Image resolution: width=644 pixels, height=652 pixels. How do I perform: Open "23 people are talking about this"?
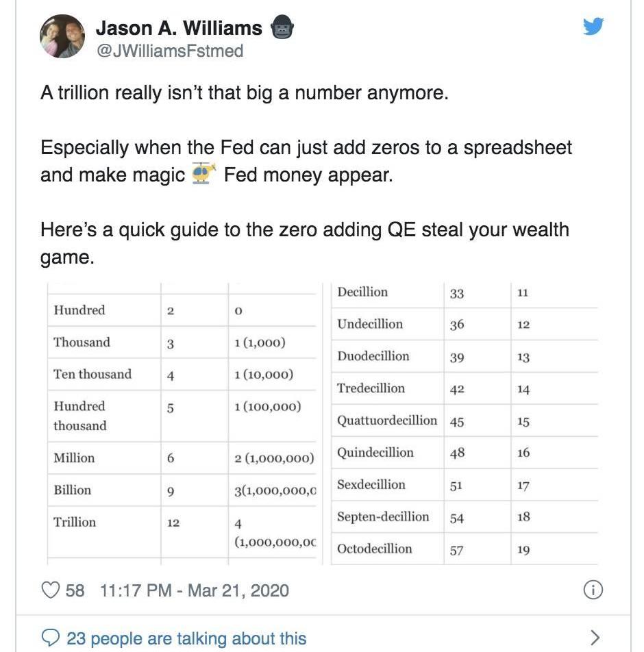coord(186,638)
